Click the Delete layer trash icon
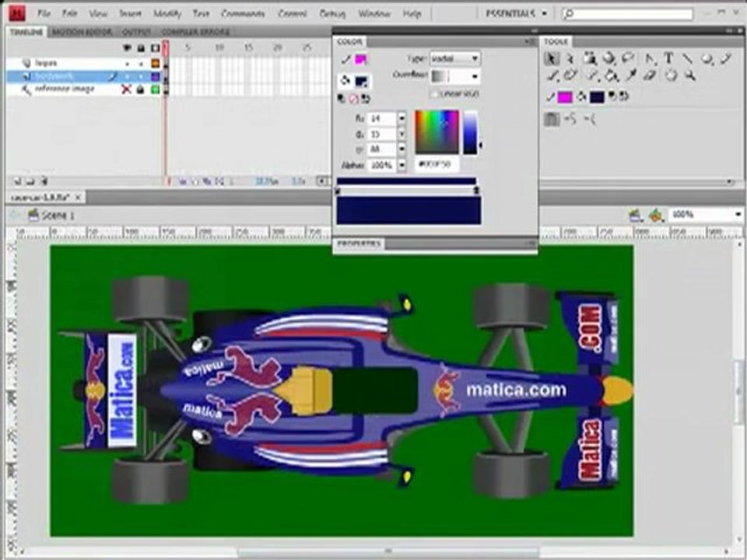This screenshot has height=560, width=747. coord(44,181)
